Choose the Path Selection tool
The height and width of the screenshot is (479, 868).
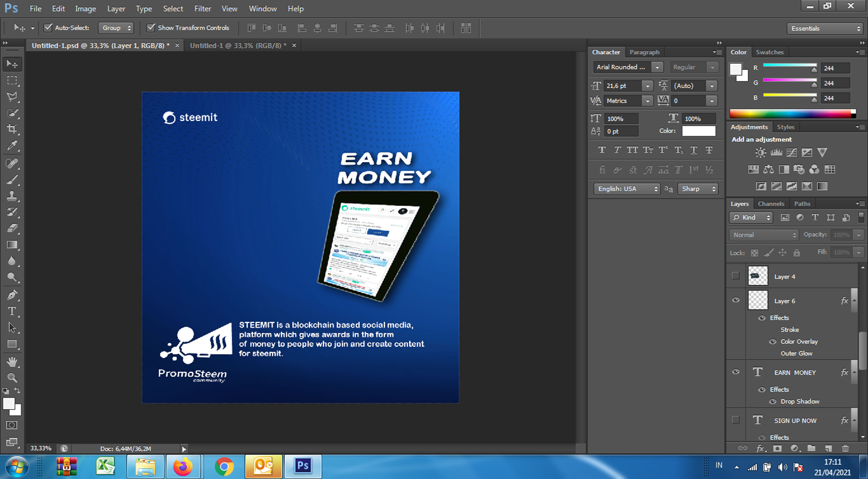[x=12, y=328]
